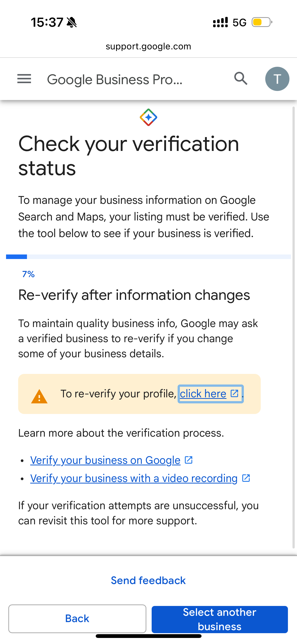Viewport: 297px width, 644px height.
Task: Open Verify your business with a video recording
Action: (x=134, y=478)
